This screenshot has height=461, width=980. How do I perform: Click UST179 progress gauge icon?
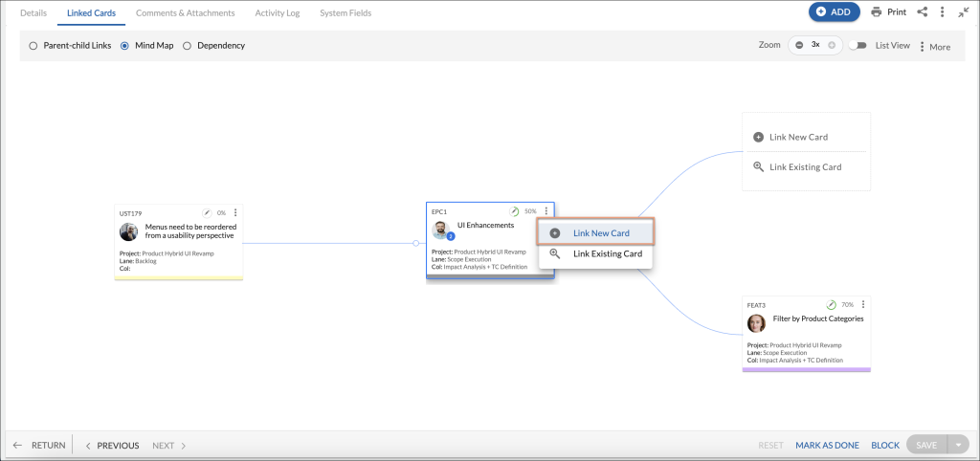[x=207, y=212]
